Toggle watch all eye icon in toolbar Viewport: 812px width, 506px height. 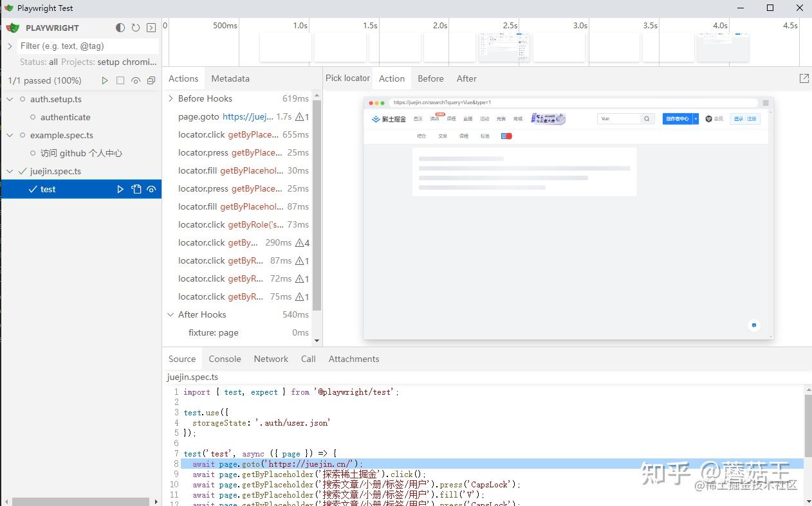click(136, 80)
